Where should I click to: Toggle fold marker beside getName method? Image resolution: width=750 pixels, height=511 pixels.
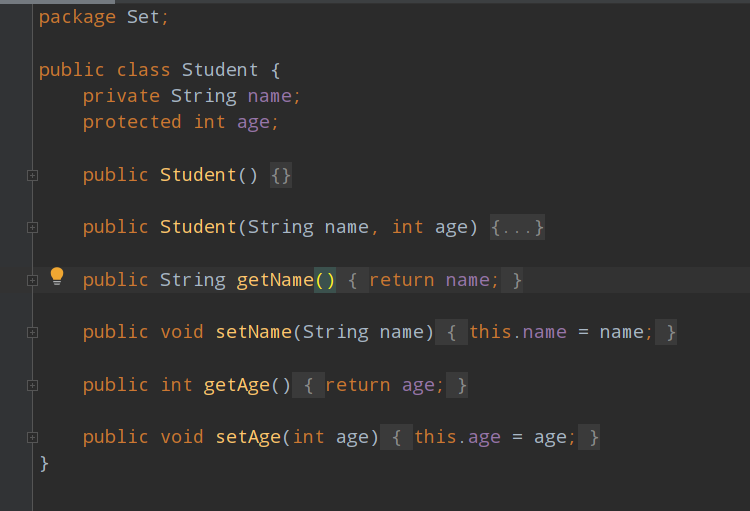pos(32,280)
